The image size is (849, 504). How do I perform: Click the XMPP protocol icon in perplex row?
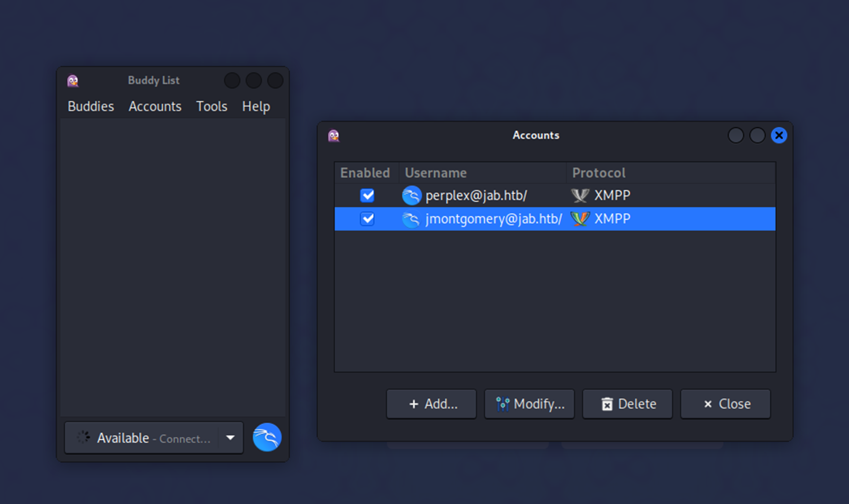tap(580, 195)
